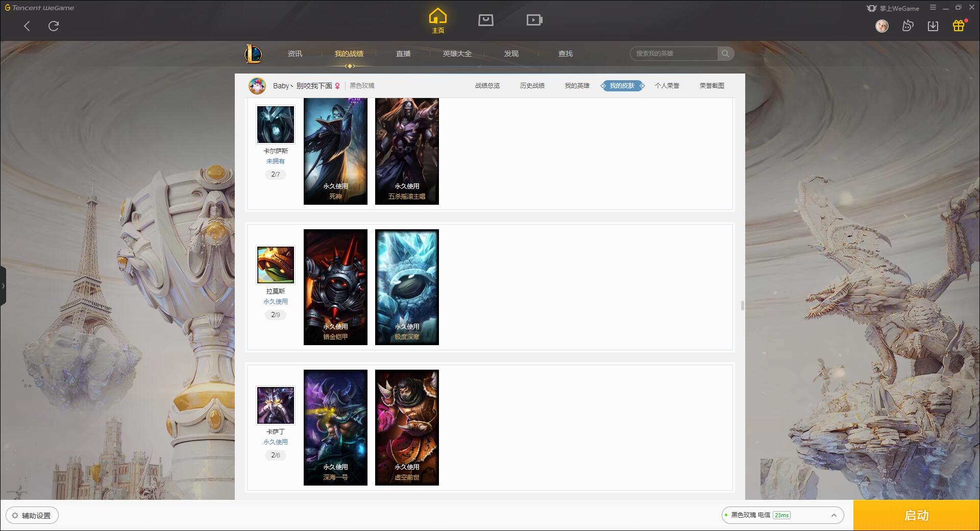
Task: Select the 我的皮肤 sub-tab
Action: 622,86
